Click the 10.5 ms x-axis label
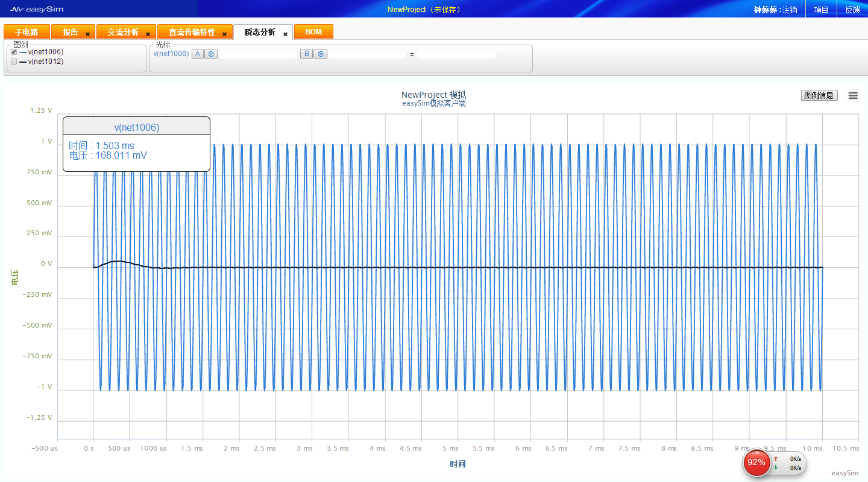 [846, 448]
